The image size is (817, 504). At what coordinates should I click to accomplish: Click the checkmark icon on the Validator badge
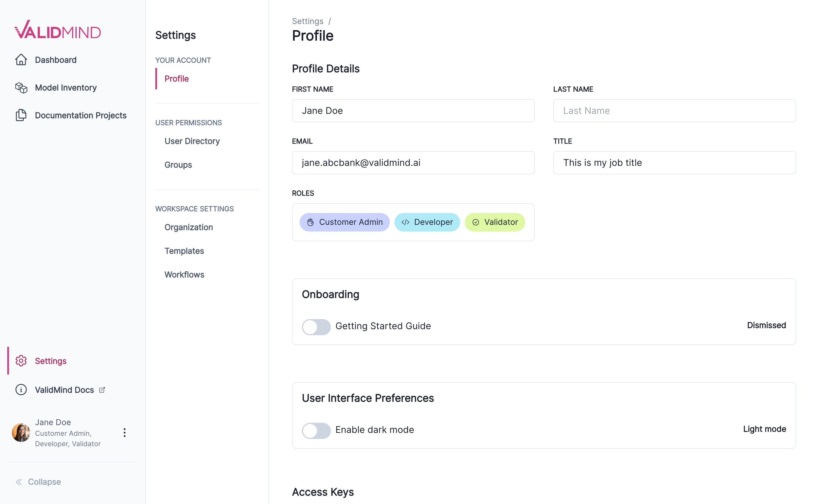coord(475,222)
